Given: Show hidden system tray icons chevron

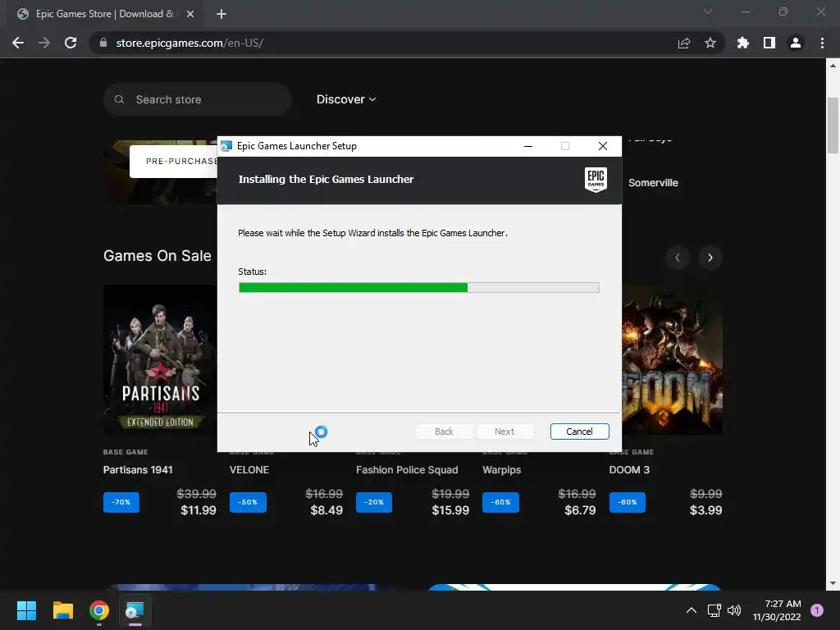Looking at the screenshot, I should (x=692, y=610).
